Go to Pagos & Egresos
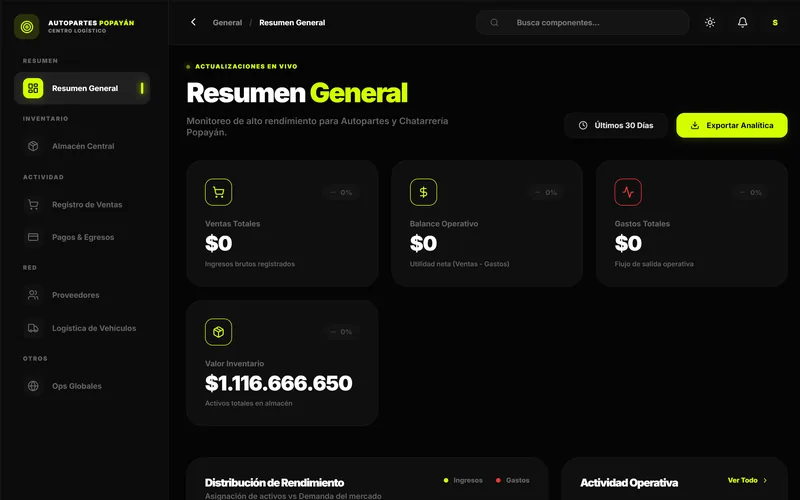800x500 pixels. coord(82,237)
